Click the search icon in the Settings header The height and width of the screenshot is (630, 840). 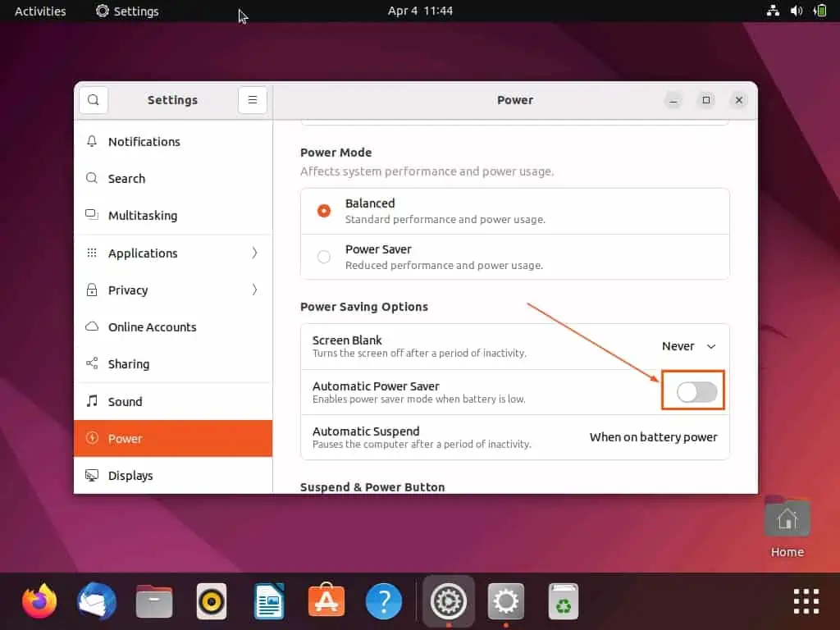click(93, 99)
